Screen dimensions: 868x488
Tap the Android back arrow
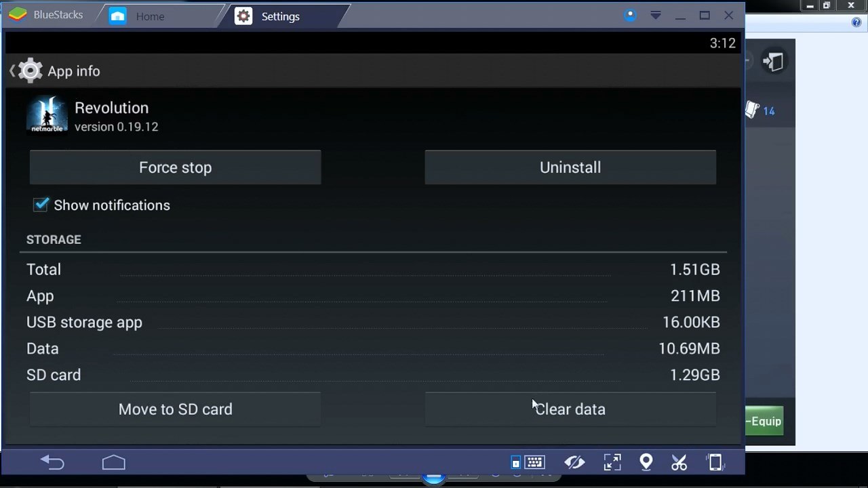pos(52,462)
